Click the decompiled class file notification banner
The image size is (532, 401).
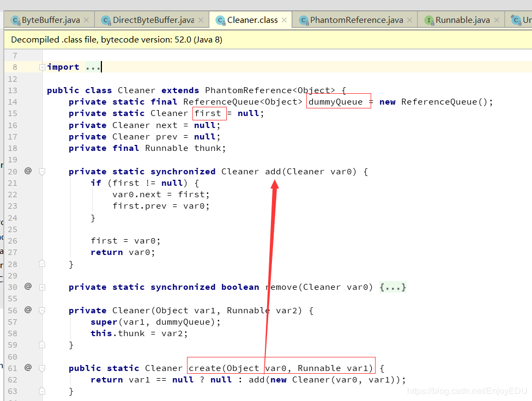[x=268, y=40]
